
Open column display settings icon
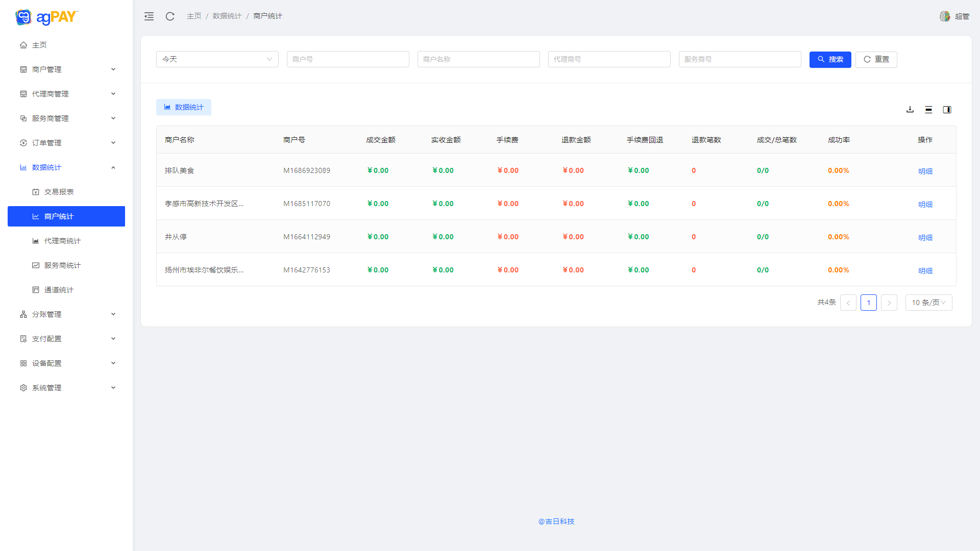coord(947,109)
